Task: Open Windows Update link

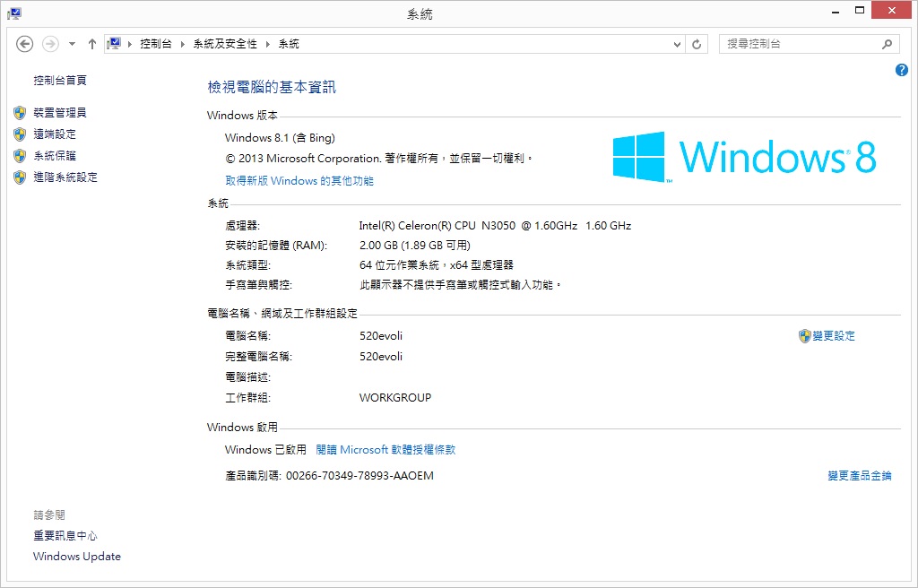Action: 77,557
